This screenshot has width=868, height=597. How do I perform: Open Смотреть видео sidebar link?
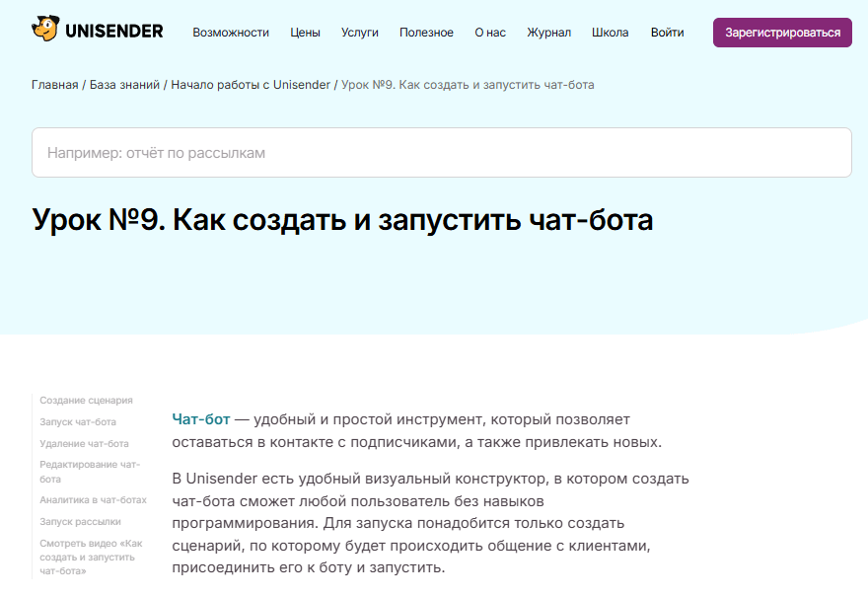[91, 558]
